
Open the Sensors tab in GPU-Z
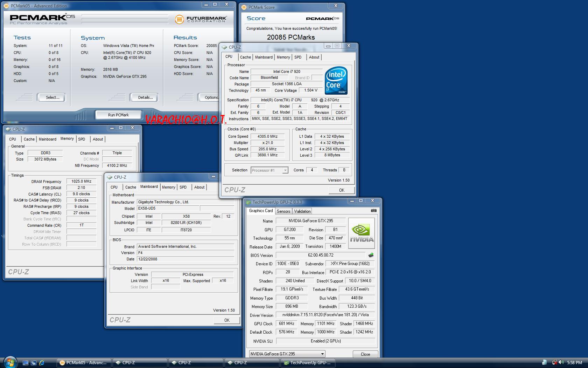pos(283,211)
